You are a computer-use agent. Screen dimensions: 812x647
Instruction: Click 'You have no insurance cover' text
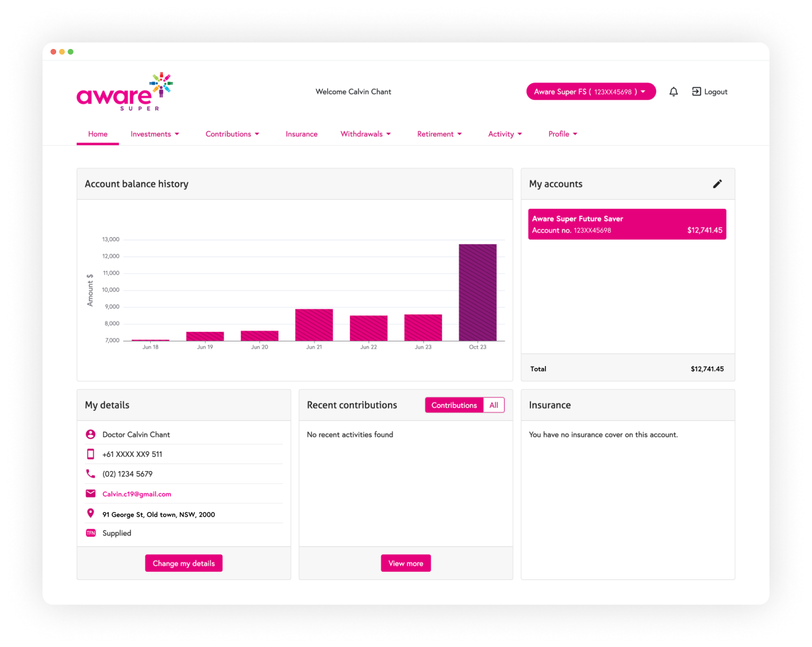point(603,435)
